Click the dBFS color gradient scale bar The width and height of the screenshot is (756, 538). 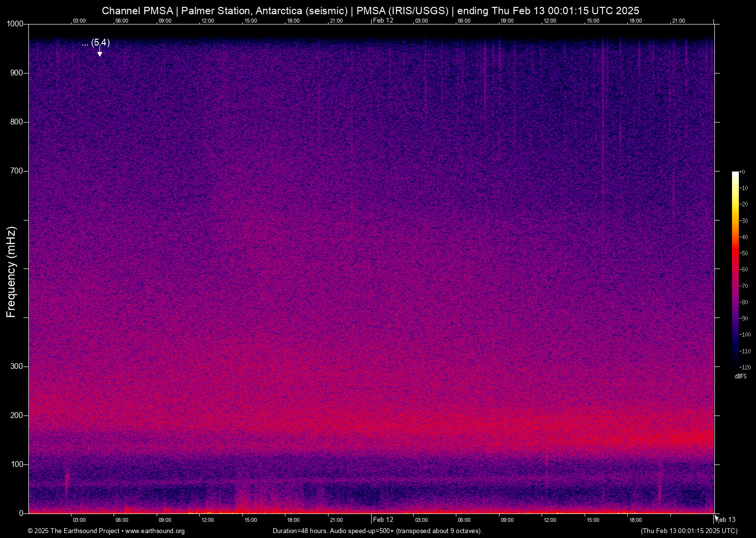click(735, 269)
